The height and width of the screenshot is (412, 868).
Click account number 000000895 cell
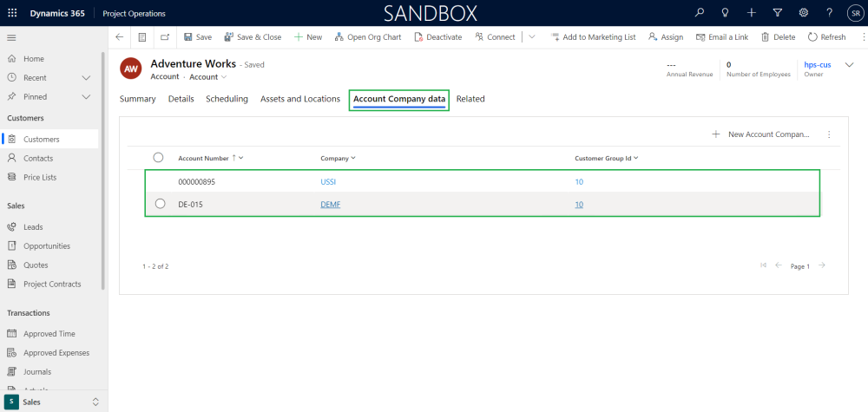[x=196, y=181]
